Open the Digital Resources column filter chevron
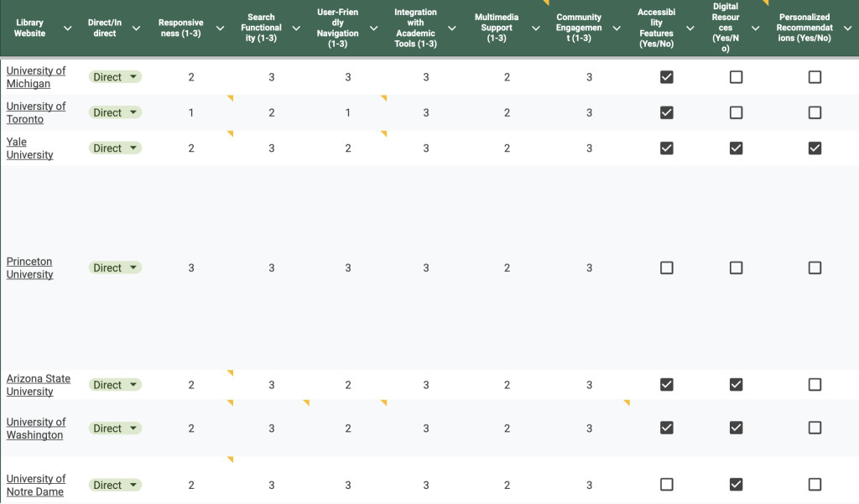The width and height of the screenshot is (859, 504). pyautogui.click(x=755, y=28)
